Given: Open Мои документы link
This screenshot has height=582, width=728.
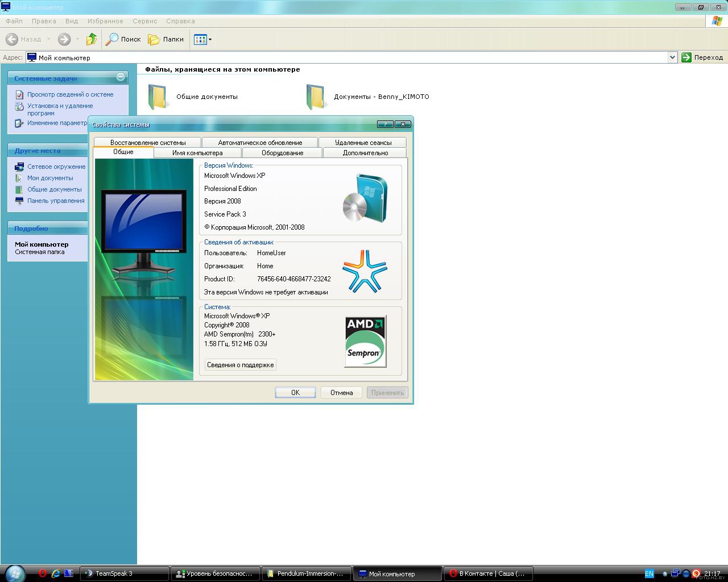Looking at the screenshot, I should tap(50, 178).
